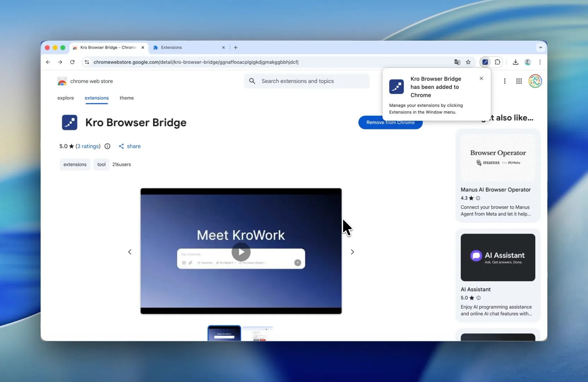Viewport: 588px width, 382px height.
Task: Click the extensions category chip
Action: pyautogui.click(x=75, y=164)
